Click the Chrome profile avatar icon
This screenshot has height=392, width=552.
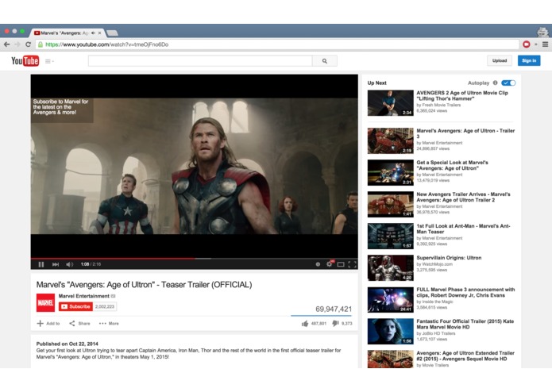tap(542, 32)
